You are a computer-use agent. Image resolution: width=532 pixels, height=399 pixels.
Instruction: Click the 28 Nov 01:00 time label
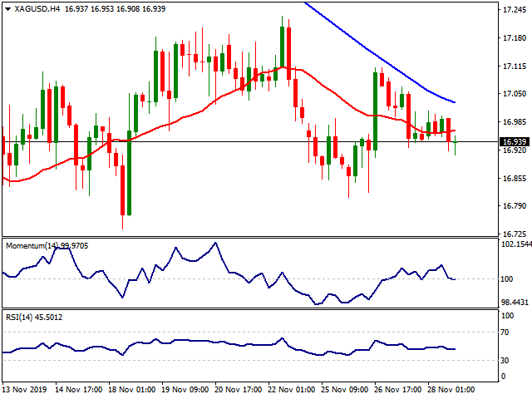point(451,390)
